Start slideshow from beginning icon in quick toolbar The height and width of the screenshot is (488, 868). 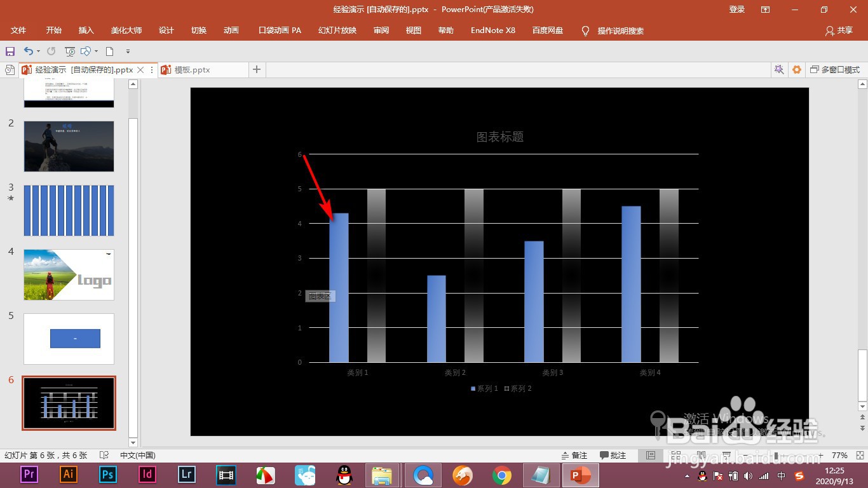(x=70, y=51)
